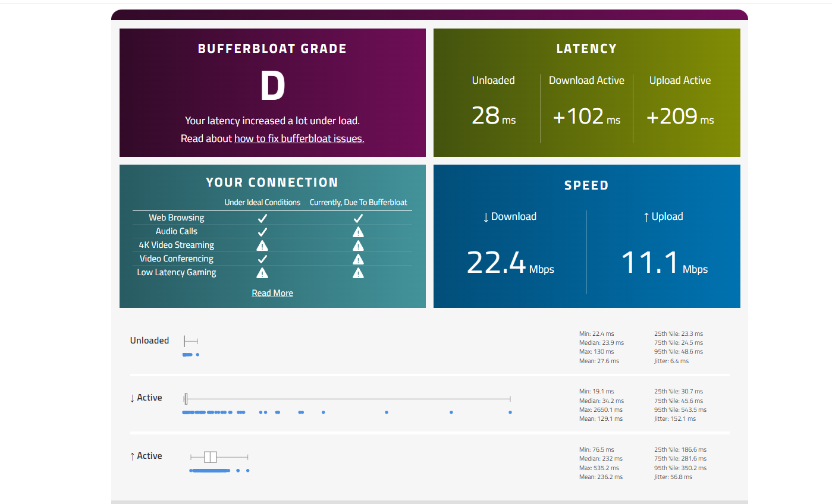This screenshot has width=832, height=504.
Task: Click the Video Conferencing bufferbloat warning triangle
Action: tap(358, 259)
